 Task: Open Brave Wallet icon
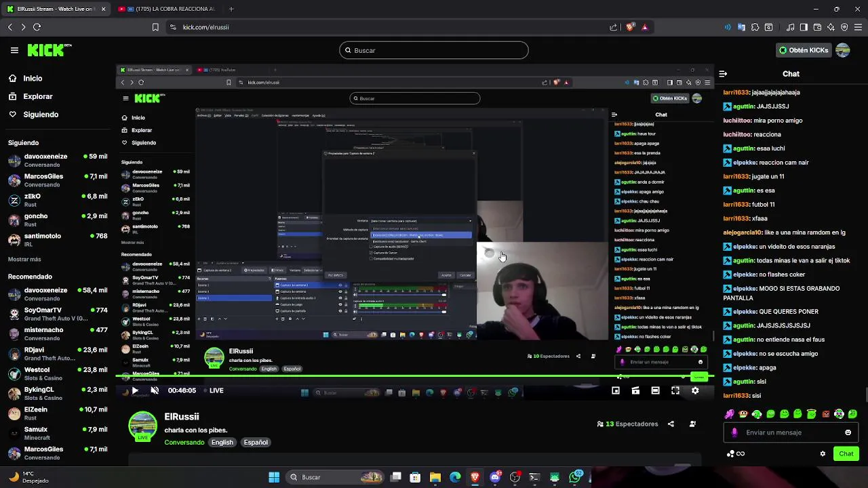[817, 27]
